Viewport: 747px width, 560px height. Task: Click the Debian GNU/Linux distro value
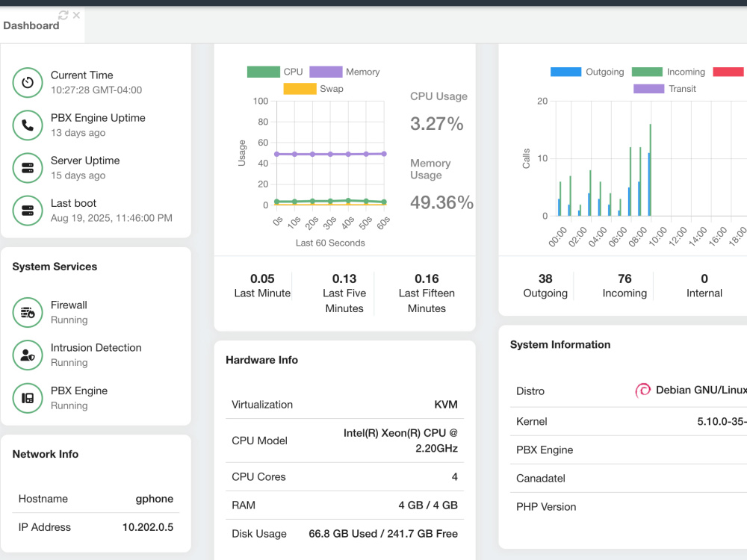click(701, 390)
